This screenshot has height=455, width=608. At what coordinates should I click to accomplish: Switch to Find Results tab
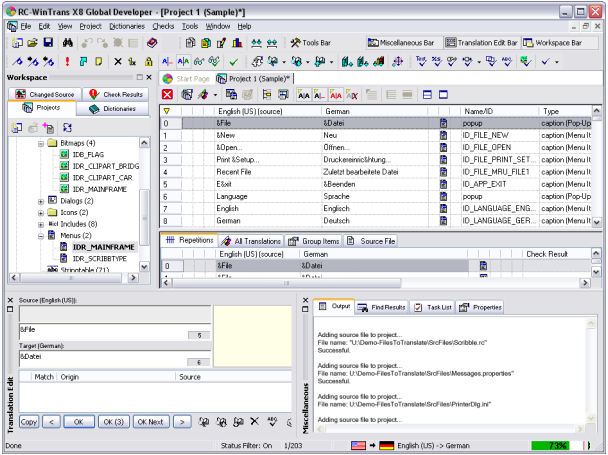pyautogui.click(x=381, y=307)
